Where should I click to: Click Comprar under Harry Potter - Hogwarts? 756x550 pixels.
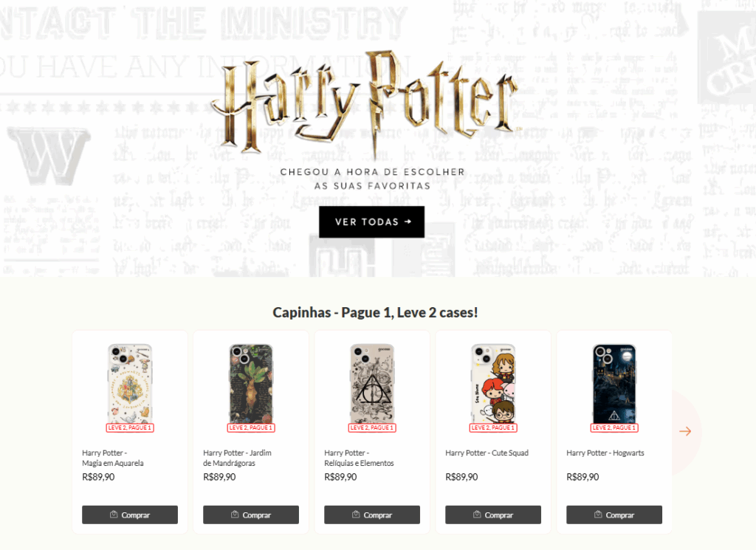[614, 515]
